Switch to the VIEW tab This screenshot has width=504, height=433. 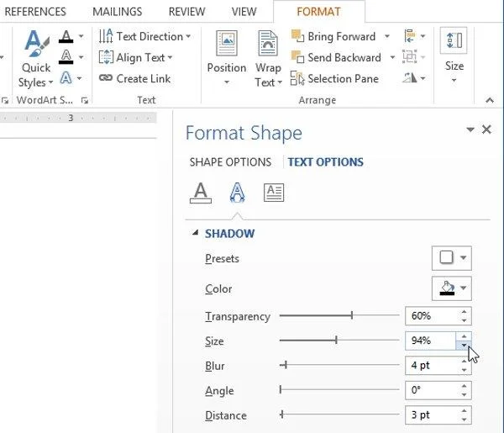click(244, 12)
